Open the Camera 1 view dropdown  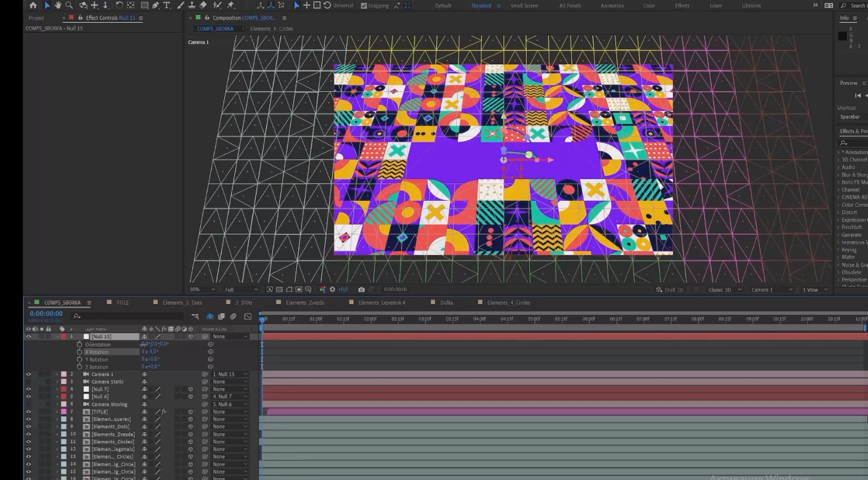[x=772, y=290]
